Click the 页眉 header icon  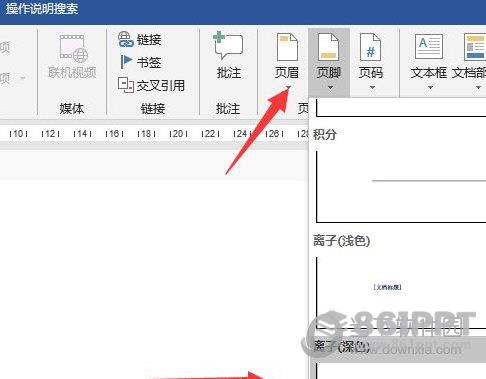[x=287, y=47]
